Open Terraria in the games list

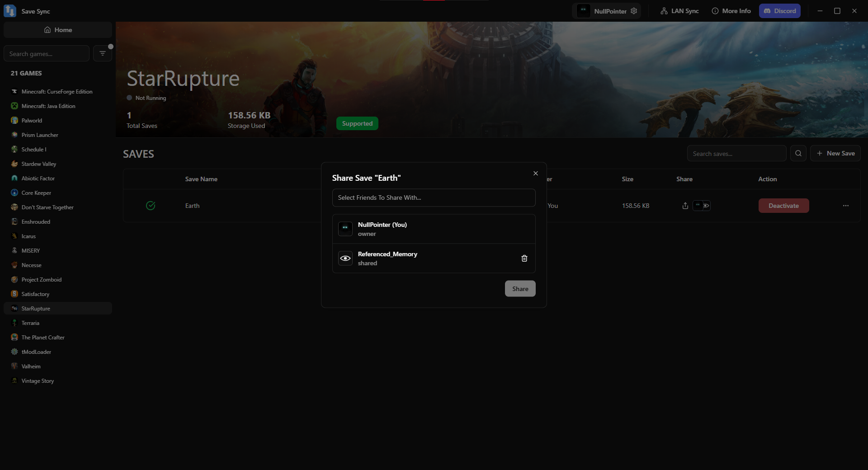click(58, 323)
